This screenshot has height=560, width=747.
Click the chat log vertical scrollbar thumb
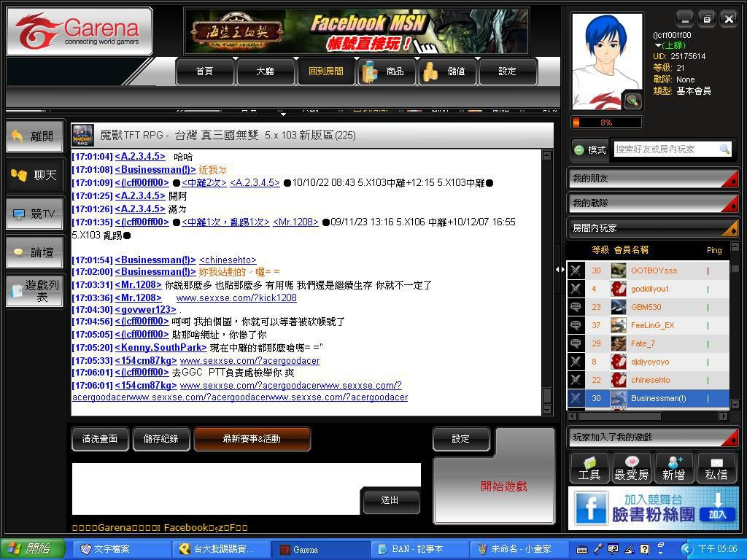coord(547,395)
